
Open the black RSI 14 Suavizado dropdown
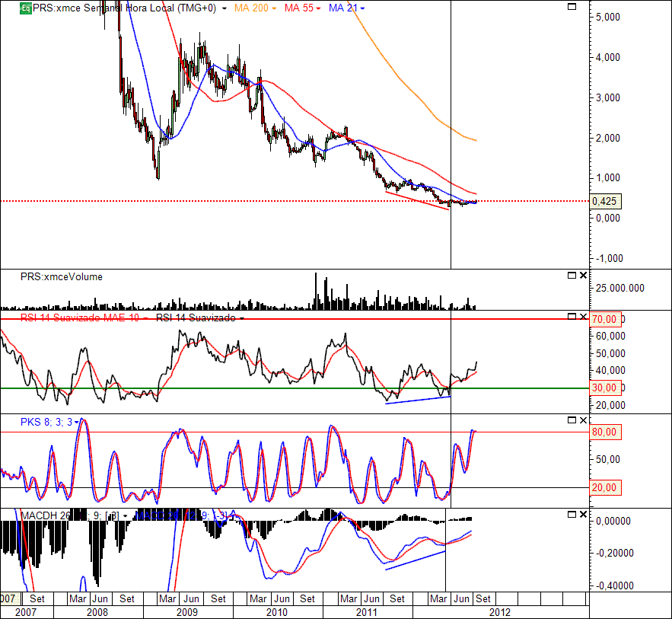click(x=242, y=318)
